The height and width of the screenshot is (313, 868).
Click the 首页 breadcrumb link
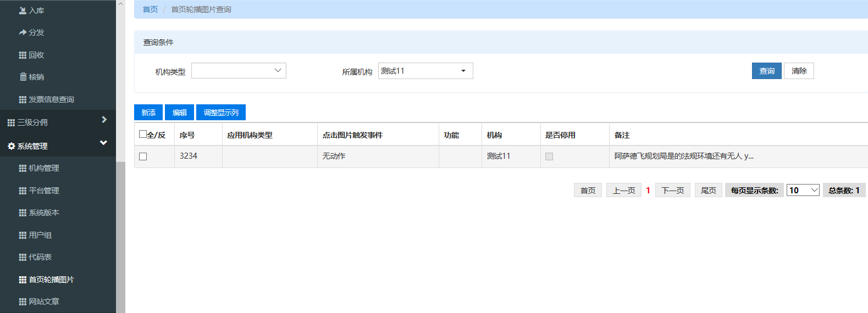click(150, 9)
